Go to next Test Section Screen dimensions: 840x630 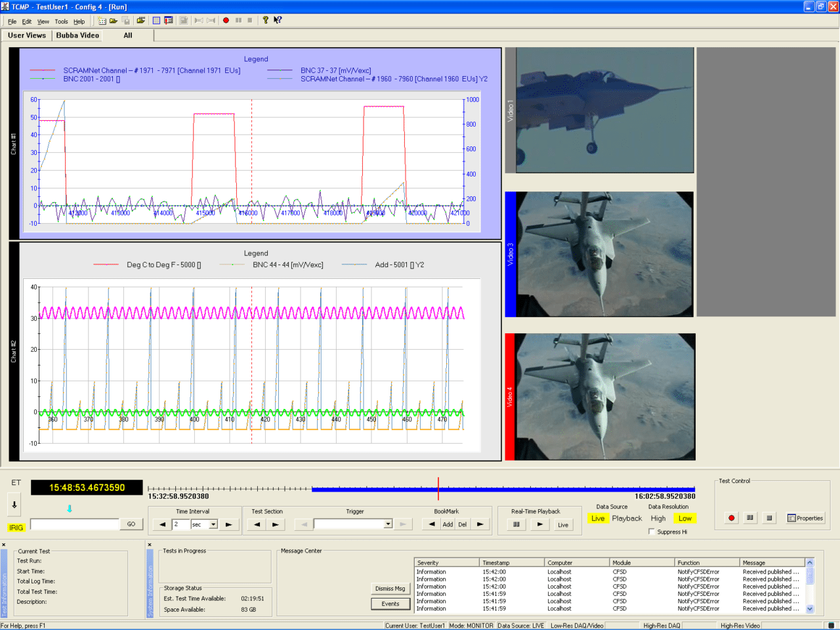coord(275,524)
